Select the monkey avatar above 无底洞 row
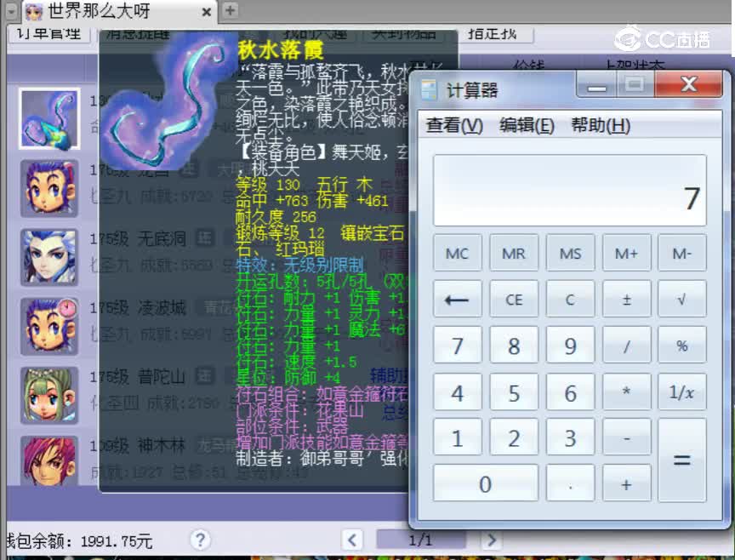Screen dimensions: 735x560 click(48, 188)
